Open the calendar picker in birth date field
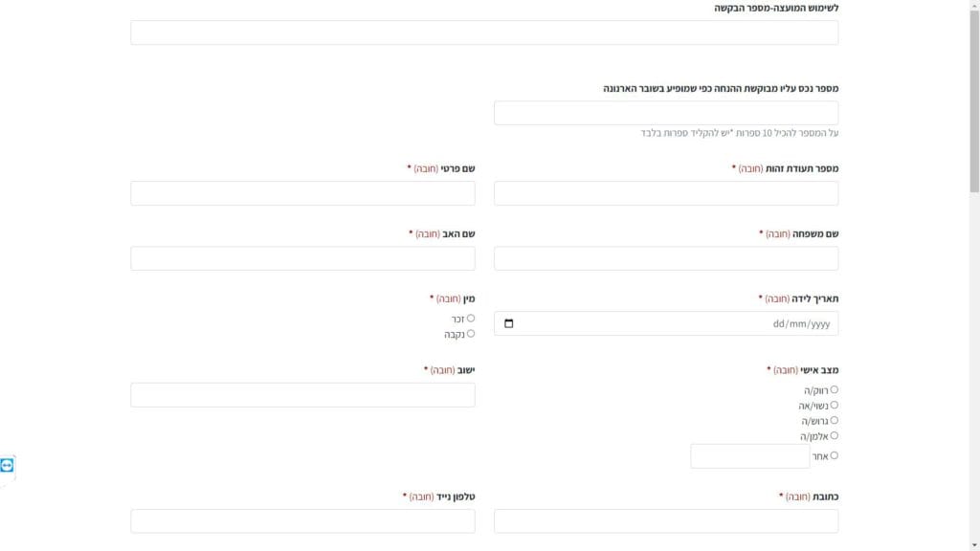 (x=508, y=323)
